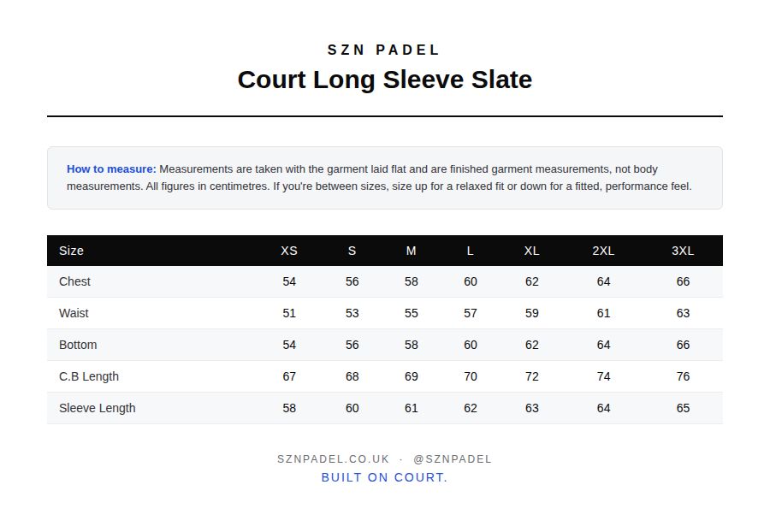Click the BUILT ON COURT tagline
Viewport: 770px width, 532px height.
pos(384,477)
